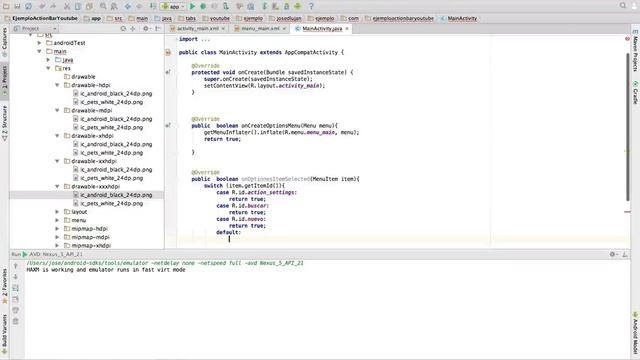Click the Run panel settings gear

(612, 254)
